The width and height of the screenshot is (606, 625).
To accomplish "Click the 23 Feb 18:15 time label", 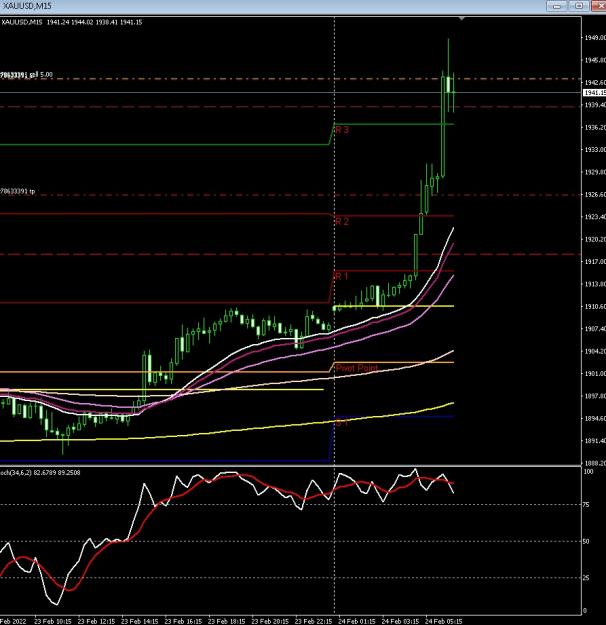I will tap(226, 621).
